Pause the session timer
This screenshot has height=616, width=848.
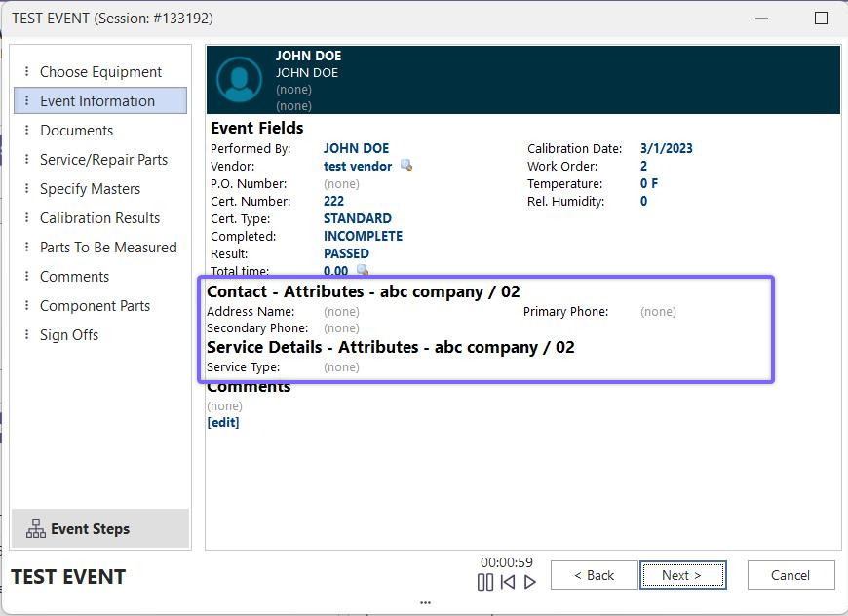click(x=485, y=582)
